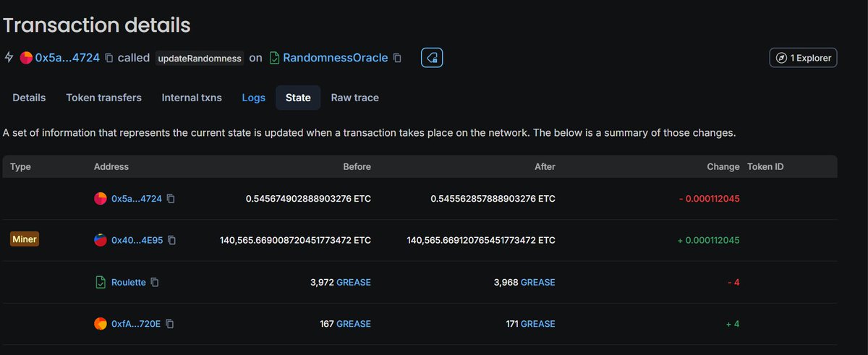Click the red change value - 0.000112045
This screenshot has height=355, width=868.
click(x=710, y=198)
